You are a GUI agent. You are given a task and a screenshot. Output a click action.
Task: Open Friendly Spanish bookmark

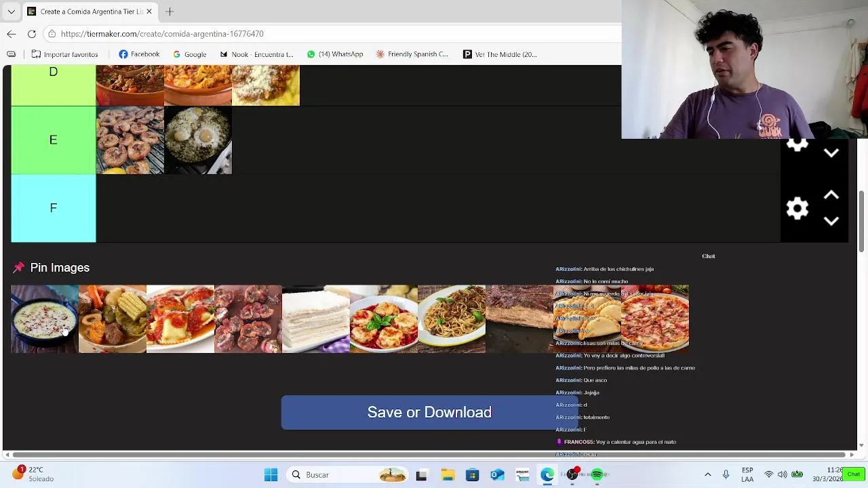click(412, 54)
